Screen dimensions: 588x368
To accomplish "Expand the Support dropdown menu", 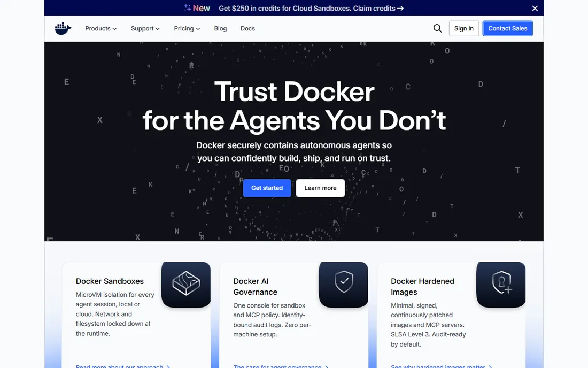I will pos(145,28).
